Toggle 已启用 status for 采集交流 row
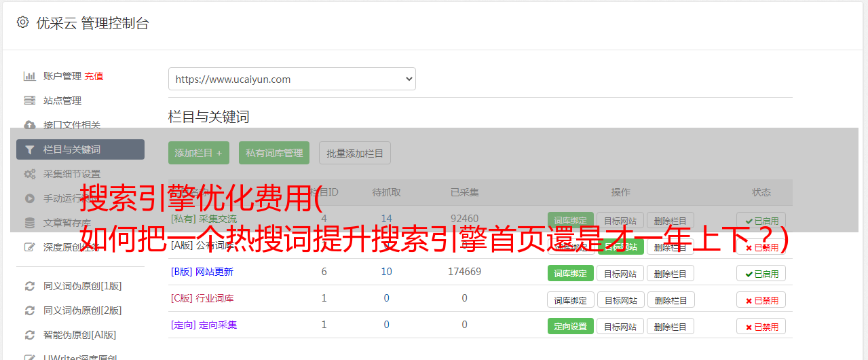This screenshot has height=360, width=868. point(761,221)
